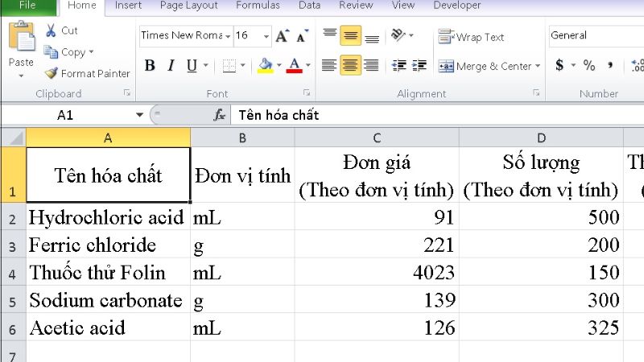This screenshot has height=362, width=644.
Task: Switch to the Insert tab
Action: coord(128,6)
